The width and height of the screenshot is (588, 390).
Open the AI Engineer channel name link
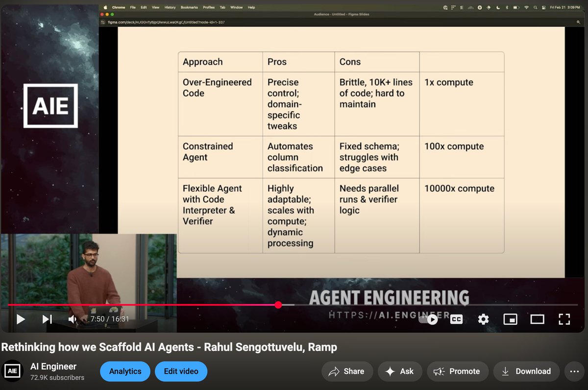click(53, 366)
